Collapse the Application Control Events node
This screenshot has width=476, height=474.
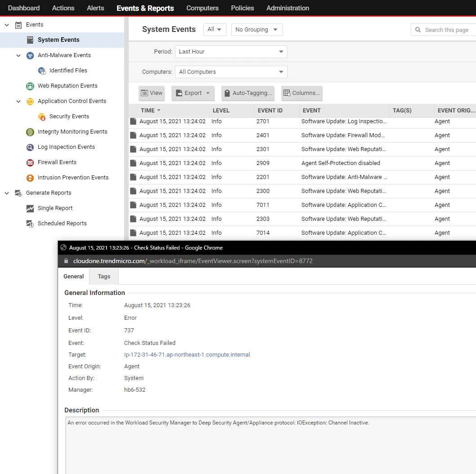coord(18,101)
